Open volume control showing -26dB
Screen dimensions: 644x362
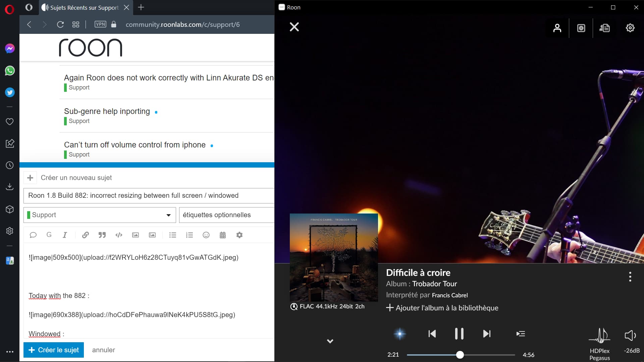(x=631, y=342)
